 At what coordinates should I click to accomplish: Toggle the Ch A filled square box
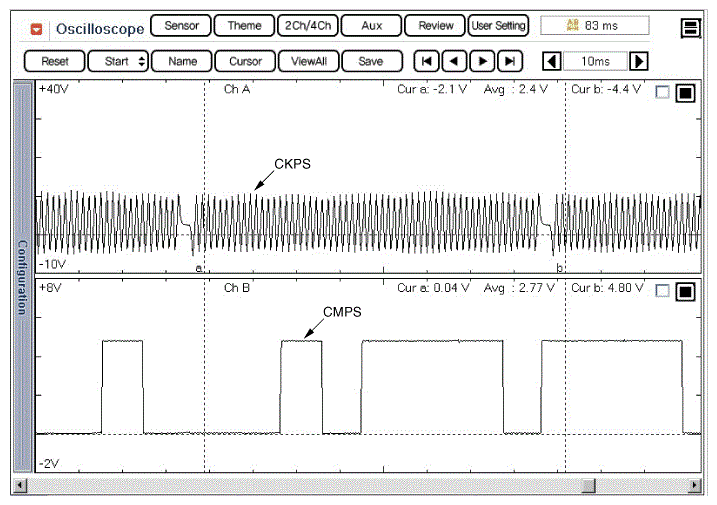coord(685,93)
